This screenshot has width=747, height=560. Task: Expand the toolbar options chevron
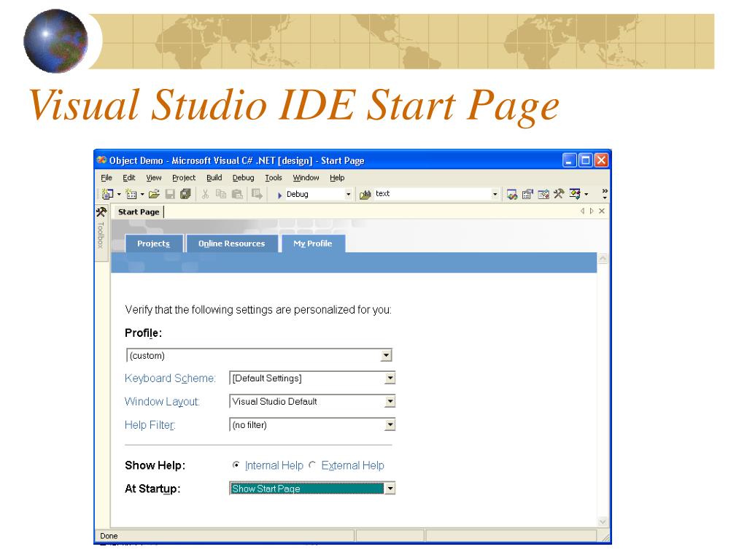(x=605, y=193)
